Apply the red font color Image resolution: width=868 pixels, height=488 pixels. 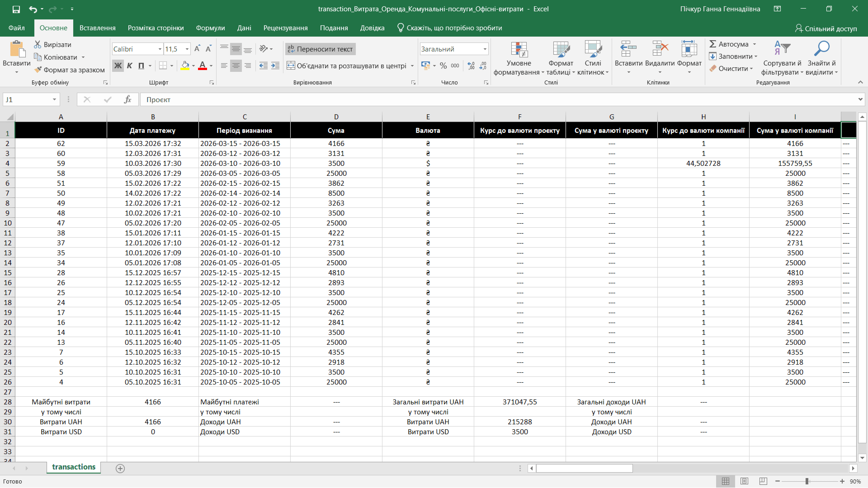[203, 65]
